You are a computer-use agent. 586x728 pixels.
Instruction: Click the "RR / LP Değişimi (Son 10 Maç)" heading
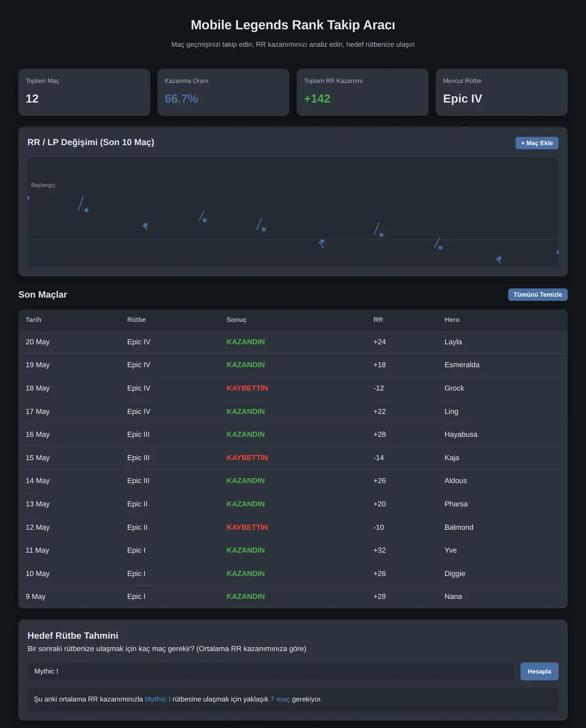[91, 142]
